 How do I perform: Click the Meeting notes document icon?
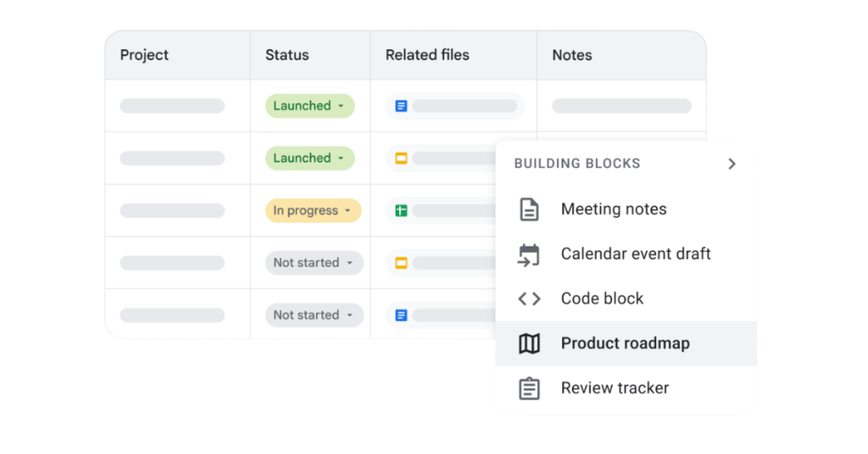[529, 209]
